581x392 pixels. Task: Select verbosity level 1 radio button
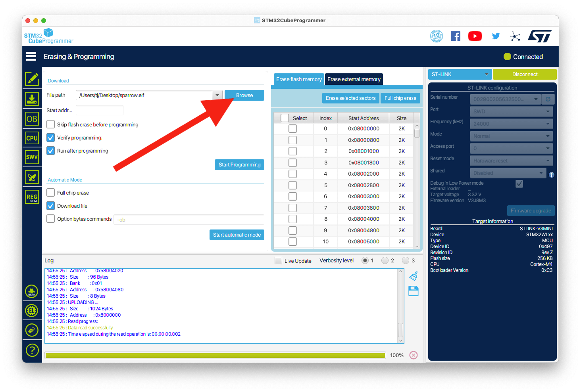pyautogui.click(x=365, y=260)
